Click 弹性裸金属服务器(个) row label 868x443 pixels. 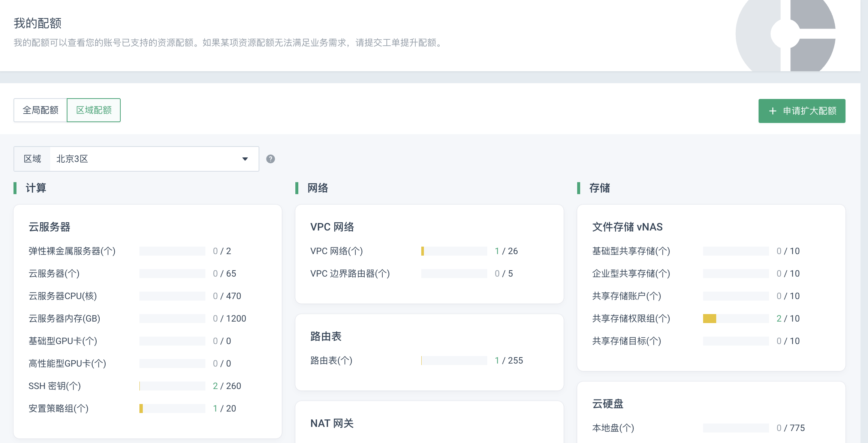tap(72, 251)
